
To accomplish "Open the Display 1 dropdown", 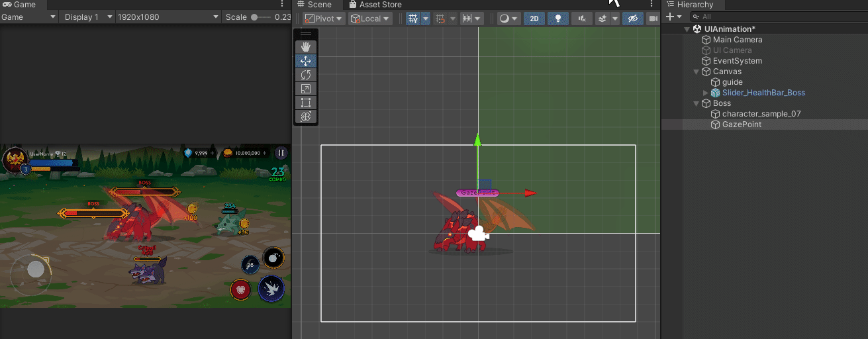I will pos(88,17).
